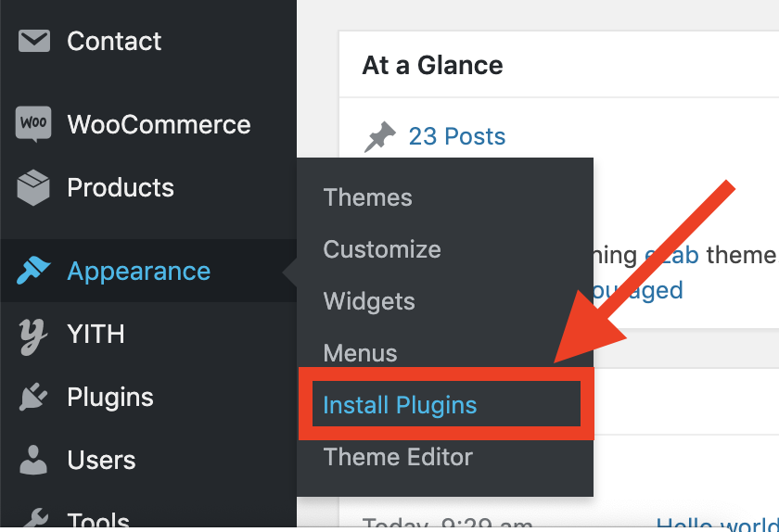This screenshot has width=779, height=532.
Task: Click the Users person icon
Action: tap(33, 460)
